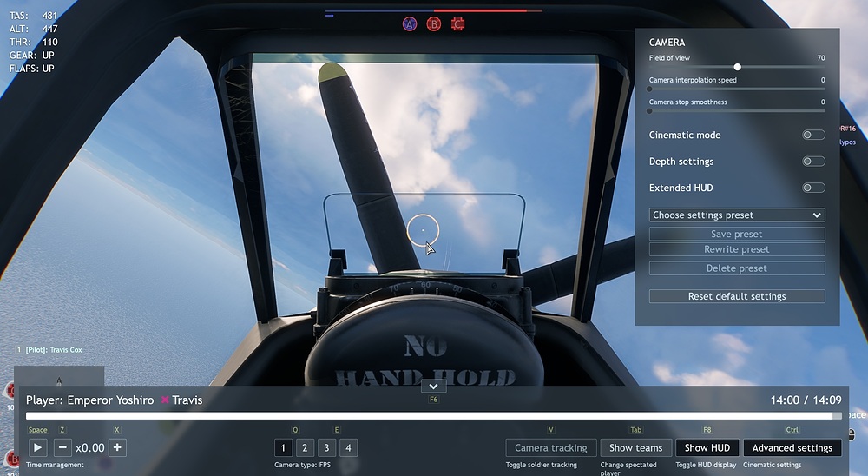
Task: Click capture point A icon
Action: [x=410, y=23]
